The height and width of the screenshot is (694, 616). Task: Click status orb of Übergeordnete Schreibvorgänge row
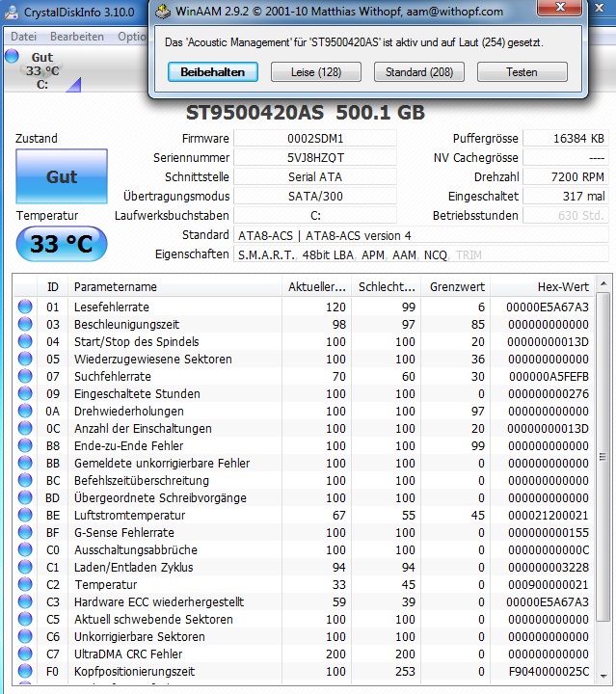pos(25,497)
